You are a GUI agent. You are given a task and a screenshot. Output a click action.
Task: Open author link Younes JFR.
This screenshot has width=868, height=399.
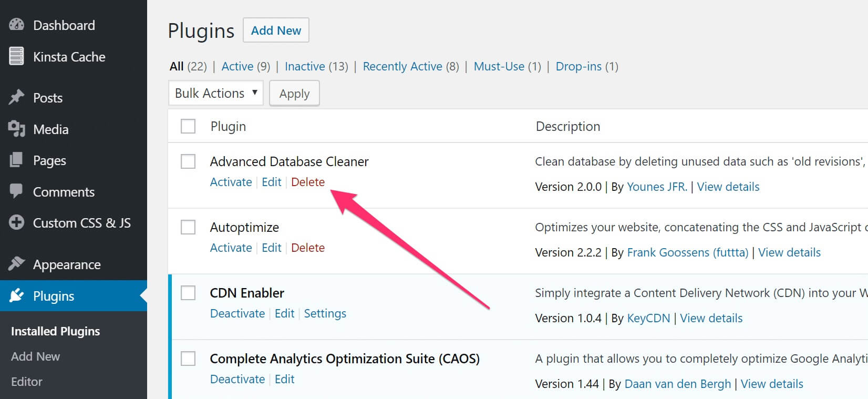coord(657,187)
